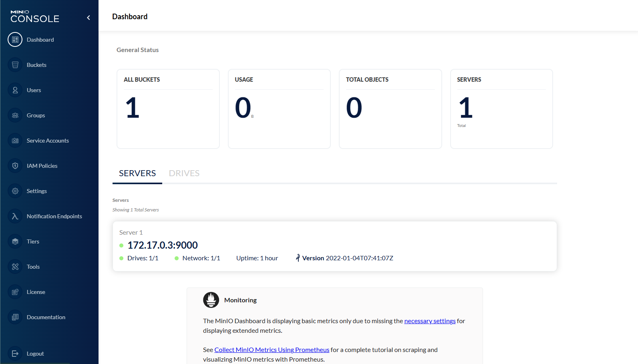The height and width of the screenshot is (364, 638).
Task: Click the green dot beside server address
Action: 121,245
